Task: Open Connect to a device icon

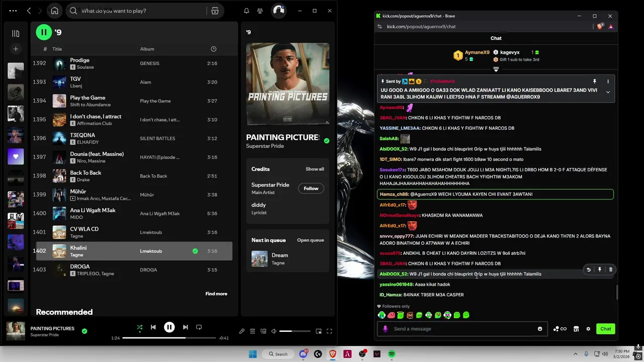Action: [x=263, y=331]
